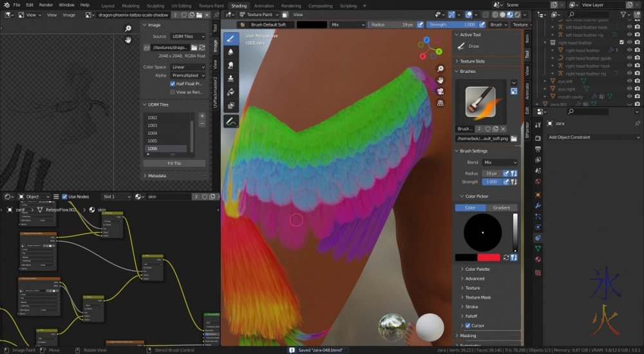Select the Annotate tool in viewport toolbar

pyautogui.click(x=231, y=121)
